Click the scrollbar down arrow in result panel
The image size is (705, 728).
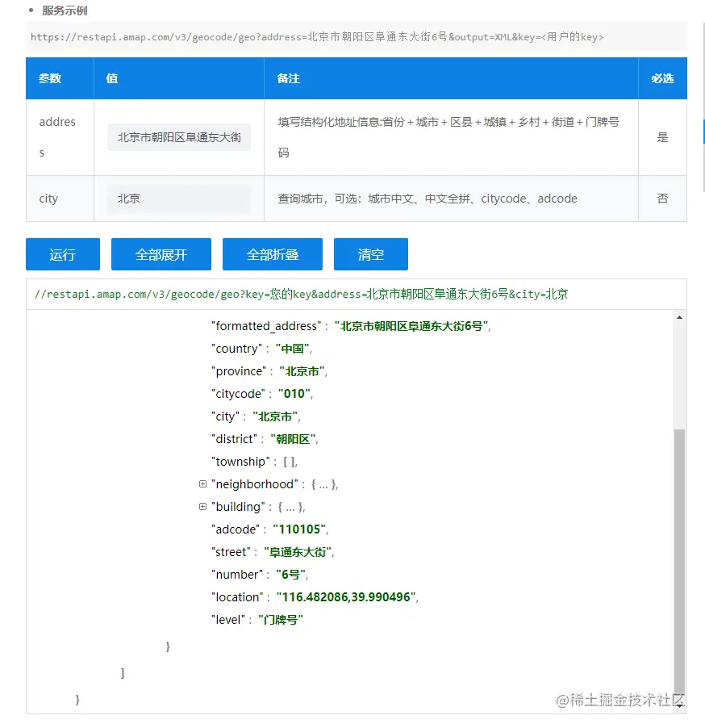[x=679, y=705]
